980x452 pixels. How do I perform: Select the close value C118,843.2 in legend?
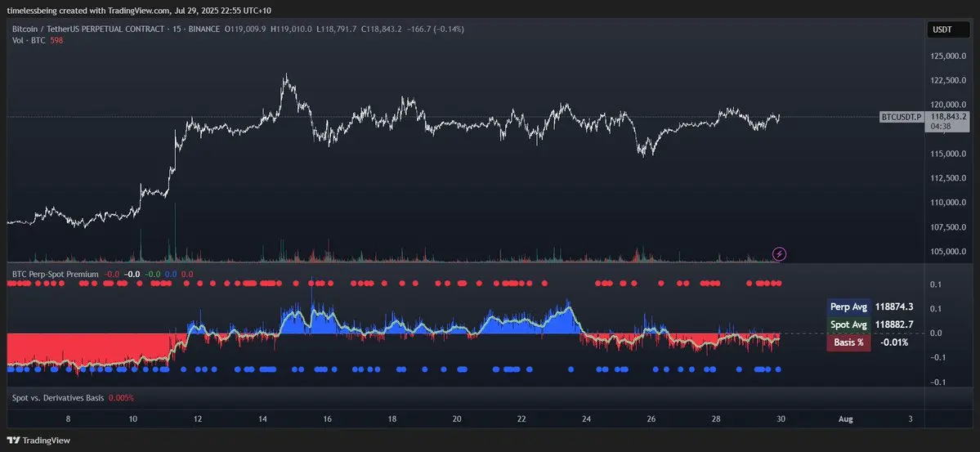[x=382, y=29]
